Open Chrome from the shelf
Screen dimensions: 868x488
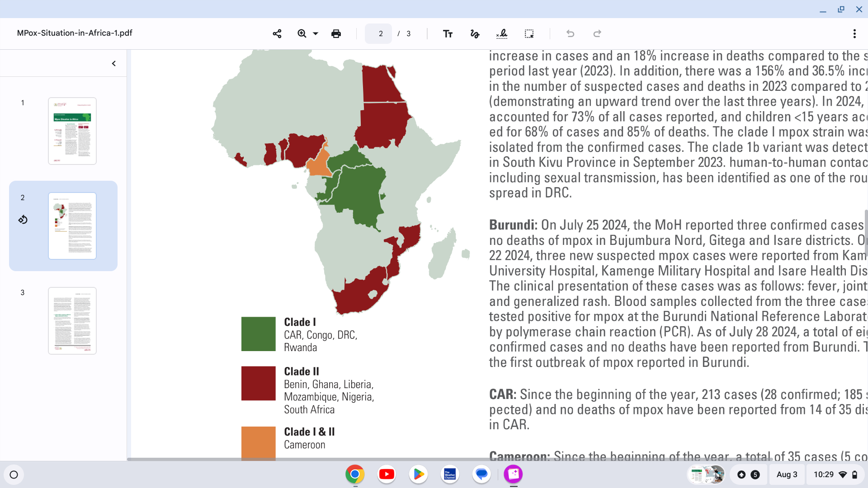pos(355,474)
